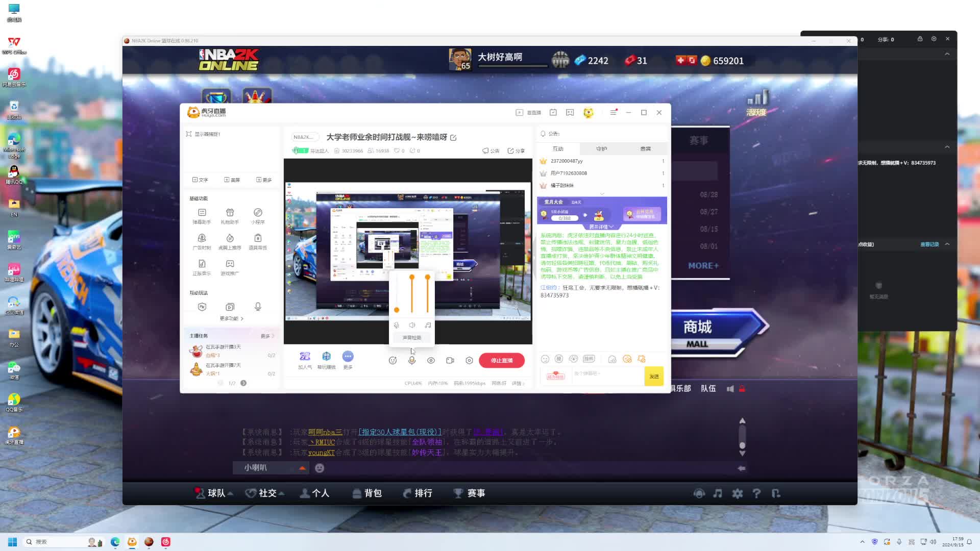980x551 pixels.
Task: Toggle the eye preview icon in stream controls
Action: (431, 360)
